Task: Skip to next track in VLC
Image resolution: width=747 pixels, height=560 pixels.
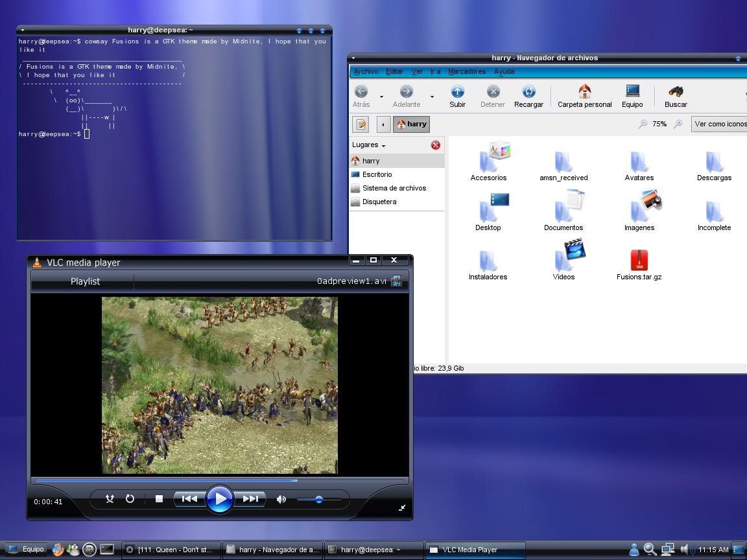Action: [250, 498]
